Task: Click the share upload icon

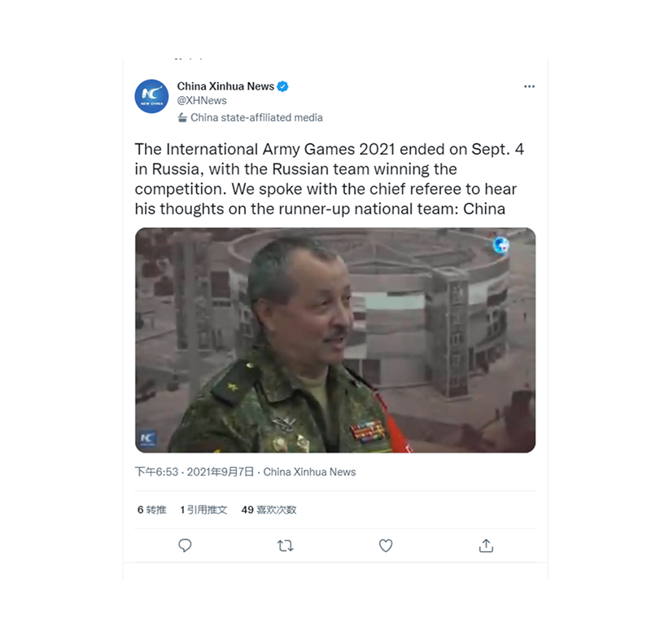Action: (x=486, y=545)
